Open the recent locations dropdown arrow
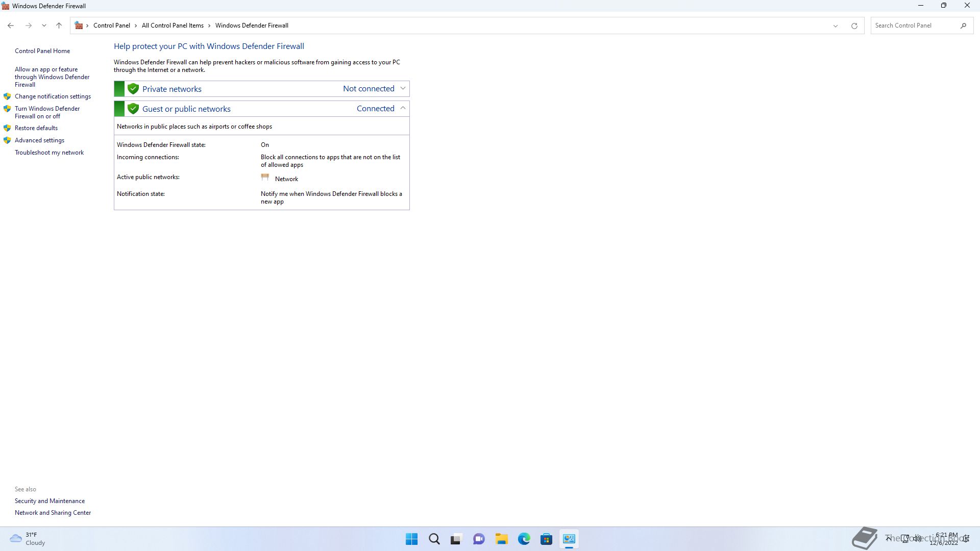 coord(44,26)
